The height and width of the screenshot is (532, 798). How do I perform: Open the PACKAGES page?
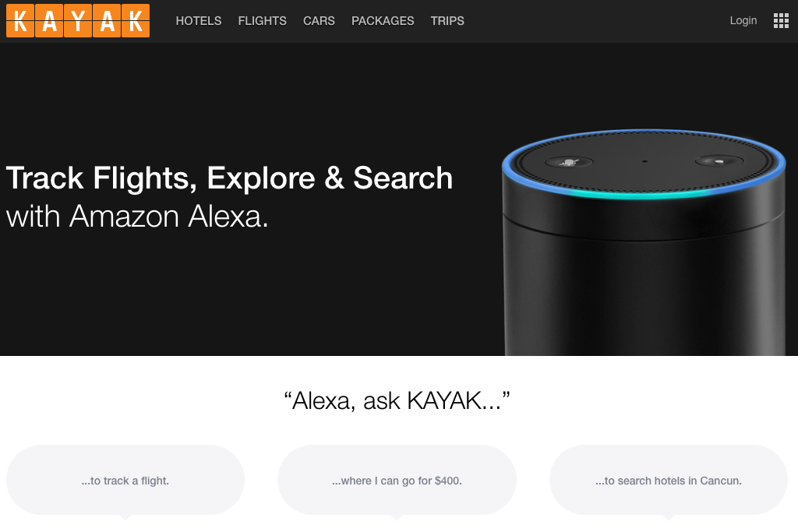[x=383, y=21]
